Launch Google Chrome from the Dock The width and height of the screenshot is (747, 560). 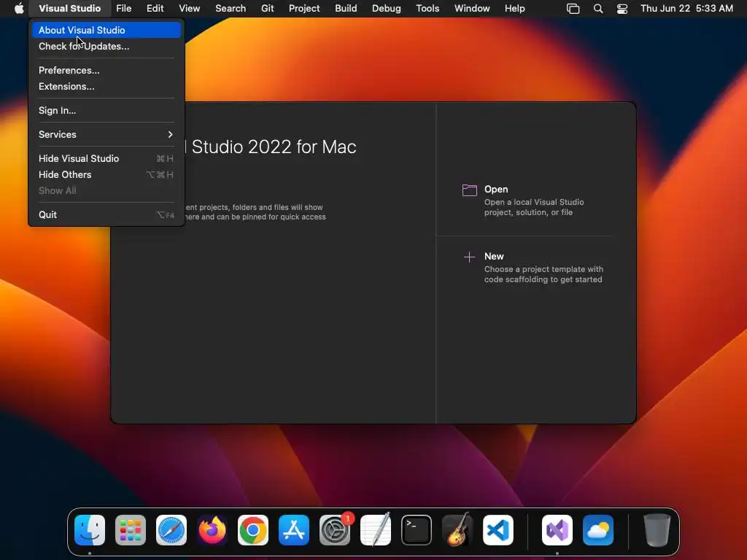point(253,530)
